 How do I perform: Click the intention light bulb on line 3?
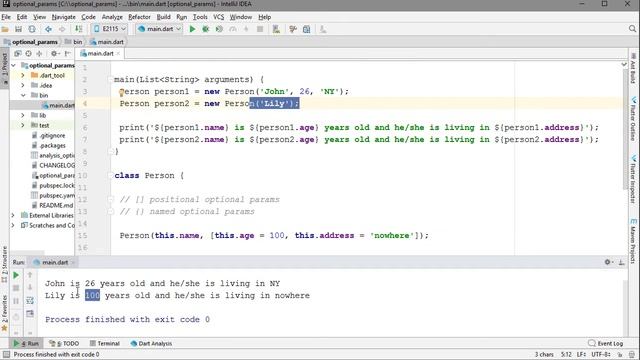pyautogui.click(x=121, y=93)
